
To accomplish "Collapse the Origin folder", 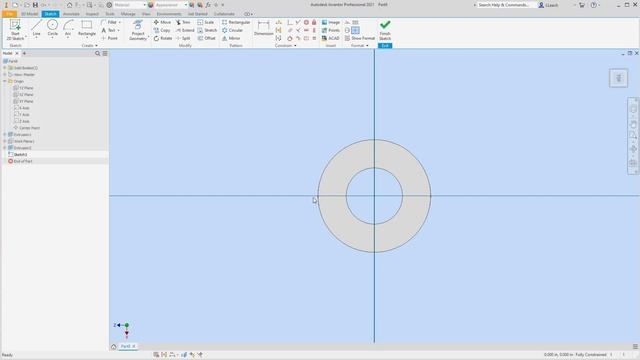I will tap(5, 81).
